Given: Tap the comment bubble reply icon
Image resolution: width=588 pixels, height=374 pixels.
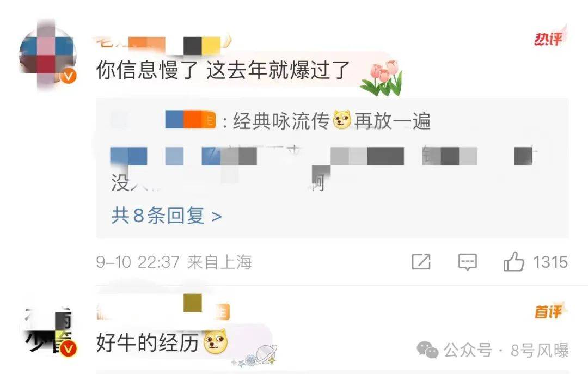Looking at the screenshot, I should (468, 262).
